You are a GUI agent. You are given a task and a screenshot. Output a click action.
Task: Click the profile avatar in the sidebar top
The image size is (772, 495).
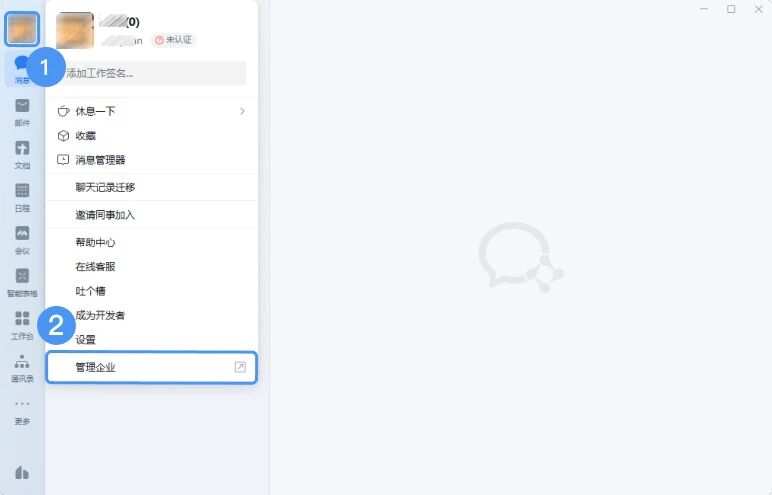[22, 29]
